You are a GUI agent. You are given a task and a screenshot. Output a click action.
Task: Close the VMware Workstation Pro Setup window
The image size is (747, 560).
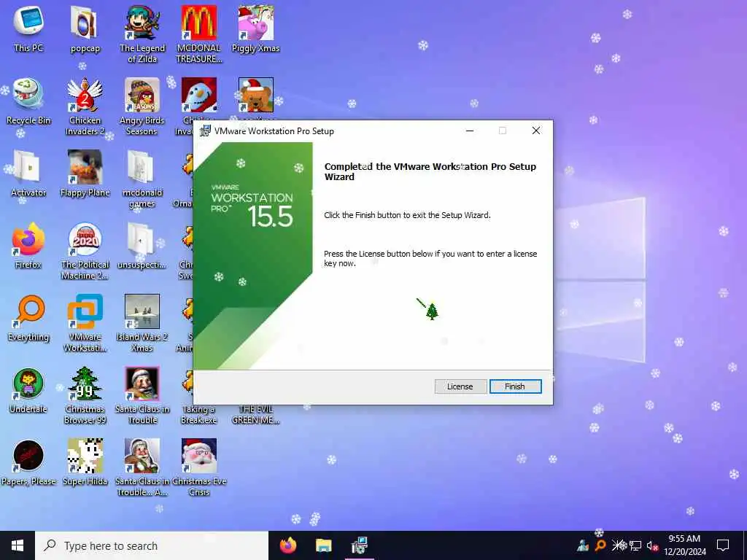(x=536, y=131)
